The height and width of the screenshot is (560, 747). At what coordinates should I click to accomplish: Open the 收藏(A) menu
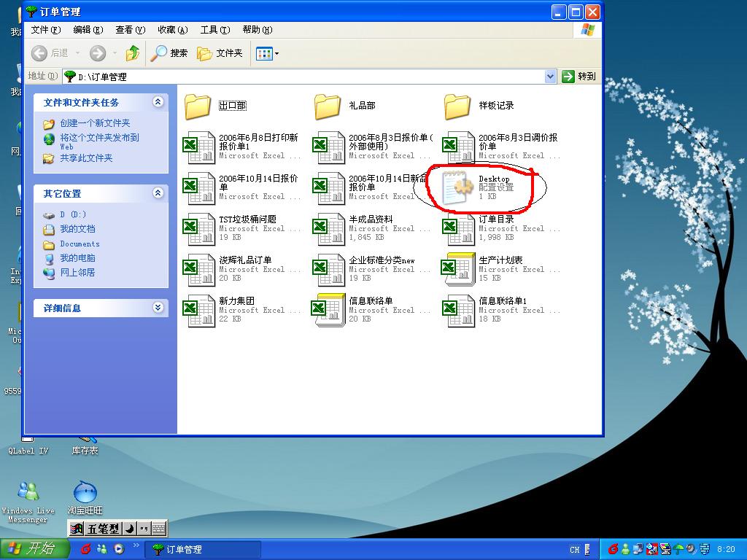(x=172, y=29)
